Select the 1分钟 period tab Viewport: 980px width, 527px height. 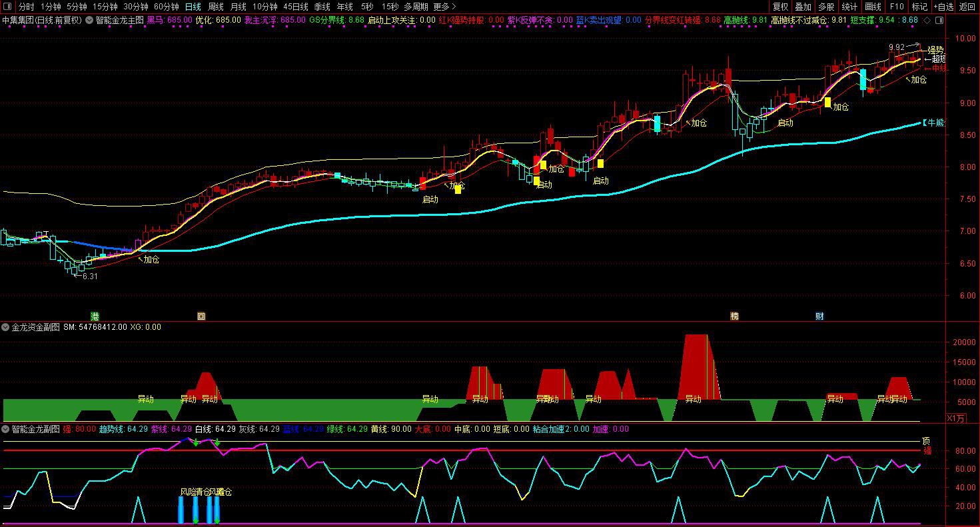click(51, 7)
